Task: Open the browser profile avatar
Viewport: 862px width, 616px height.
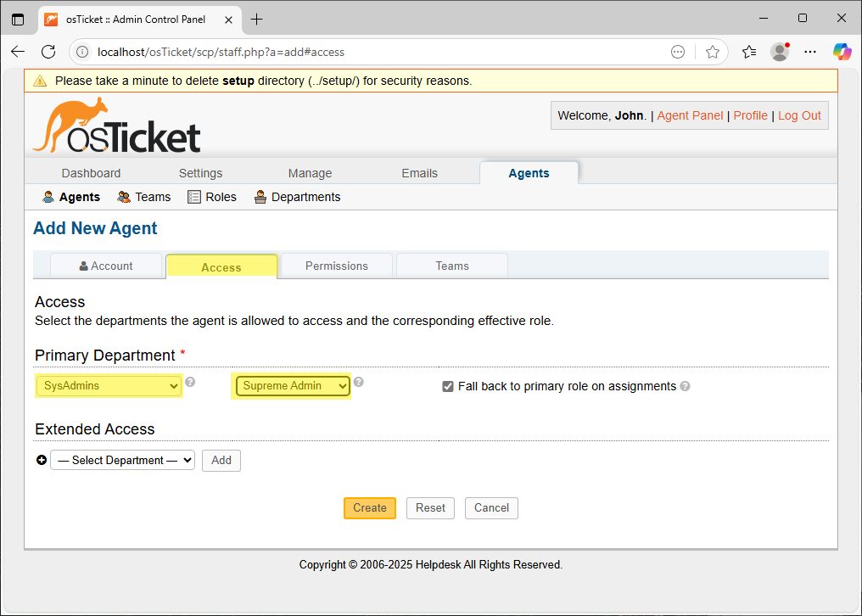Action: tap(780, 52)
